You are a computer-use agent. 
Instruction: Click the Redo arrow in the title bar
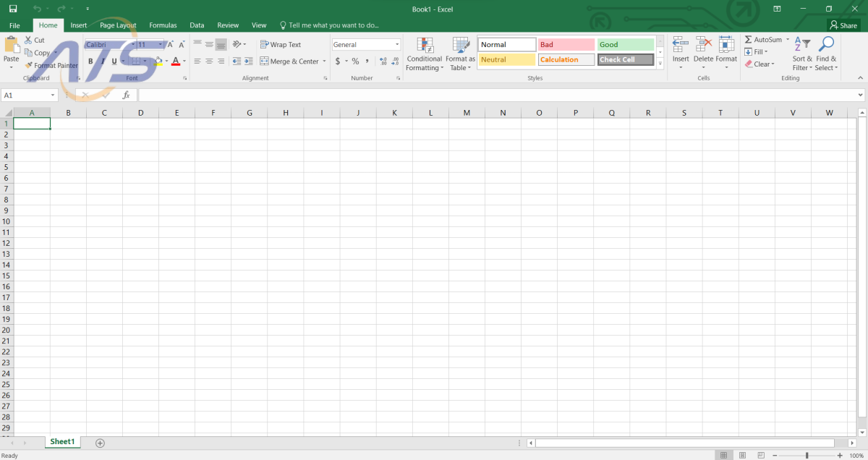pos(61,9)
